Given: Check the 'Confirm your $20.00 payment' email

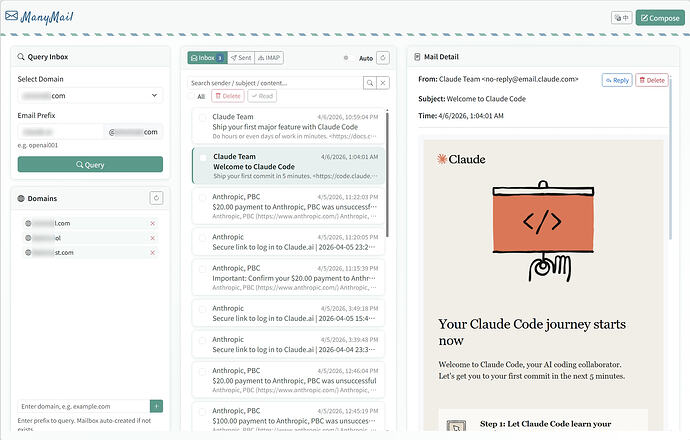Looking at the screenshot, I should pyautogui.click(x=202, y=269).
